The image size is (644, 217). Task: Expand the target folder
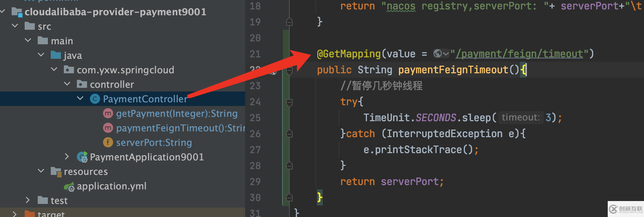point(15,214)
